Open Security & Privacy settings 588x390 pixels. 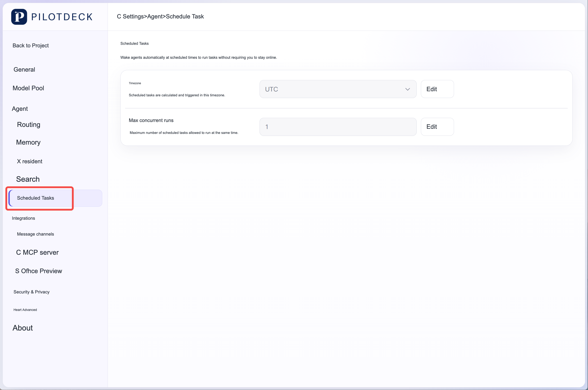click(31, 292)
